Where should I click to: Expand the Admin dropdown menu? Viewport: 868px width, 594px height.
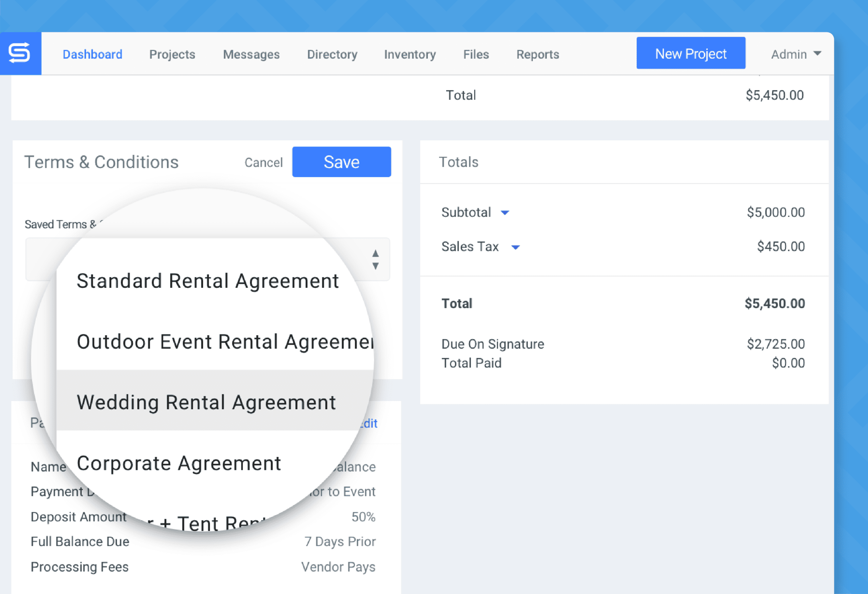796,55
